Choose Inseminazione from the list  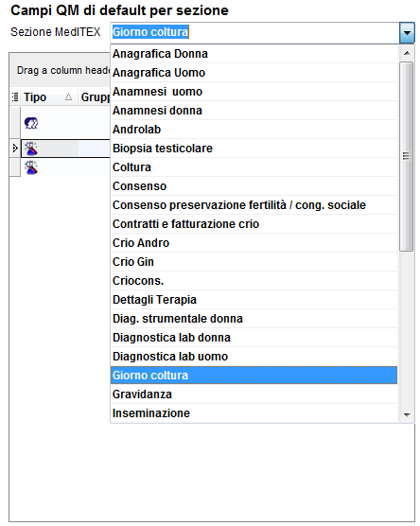[254, 413]
